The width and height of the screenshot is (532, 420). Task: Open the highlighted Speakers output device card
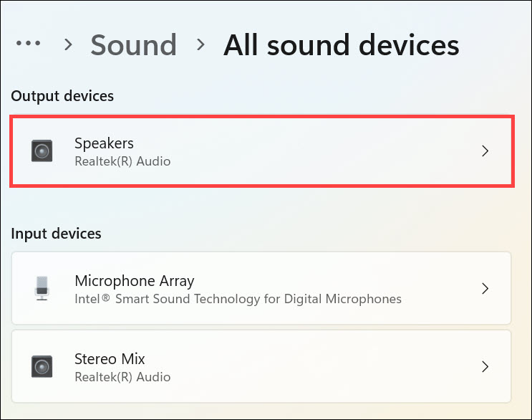pyautogui.click(x=261, y=151)
